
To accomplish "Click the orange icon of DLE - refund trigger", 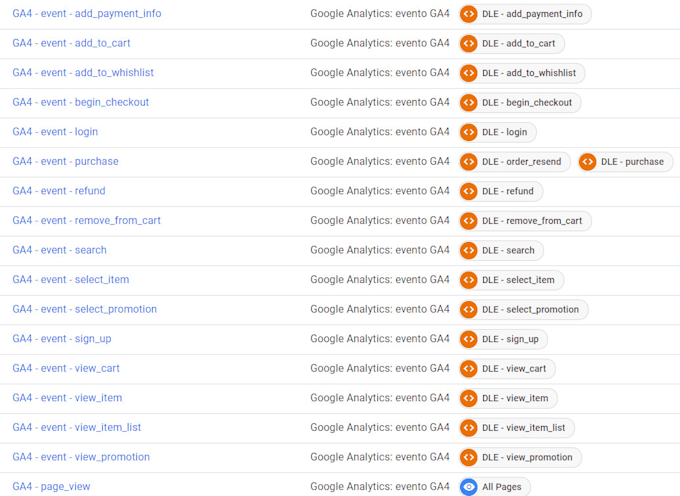I will tap(469, 191).
